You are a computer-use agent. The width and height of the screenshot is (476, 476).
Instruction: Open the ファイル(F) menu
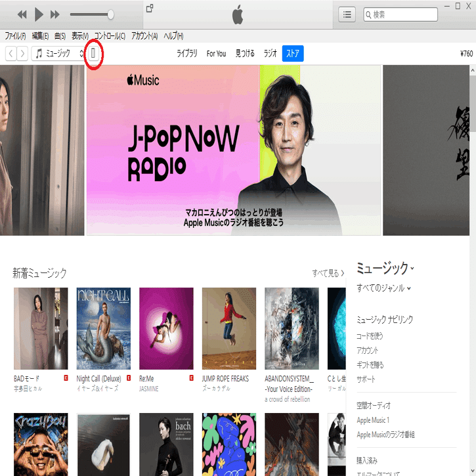pyautogui.click(x=15, y=36)
